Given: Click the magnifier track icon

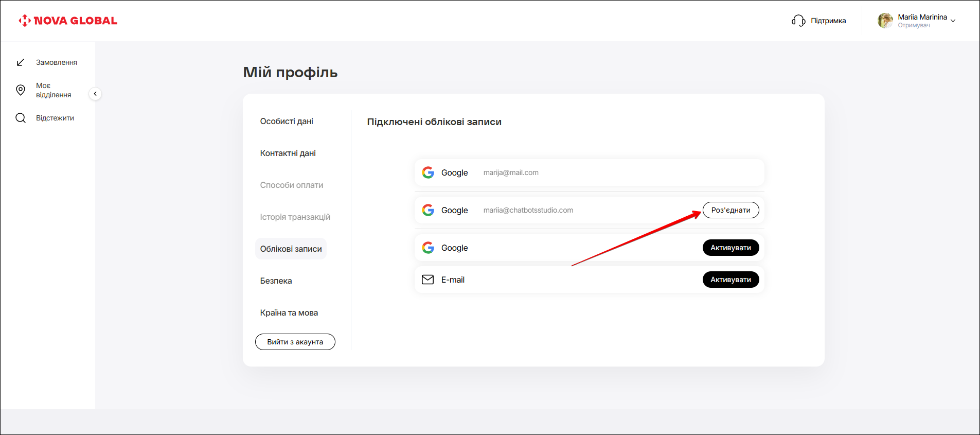Looking at the screenshot, I should click(x=21, y=118).
